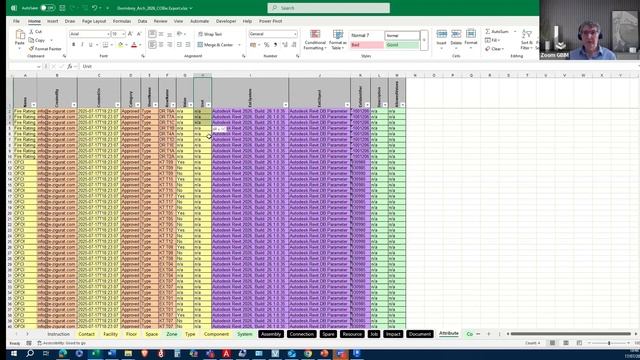
Task: Open the Insert ribbon tab
Action: (x=52, y=21)
